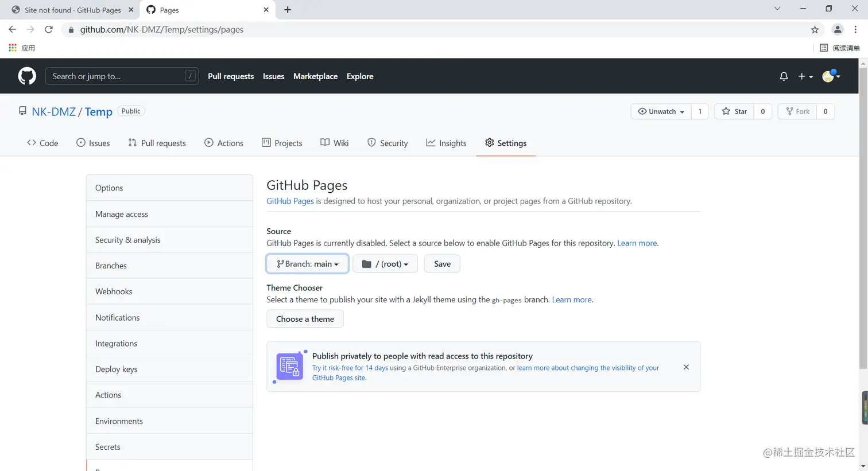Go to GitHub home via Octocat logo
This screenshot has height=471, width=868.
pos(27,76)
